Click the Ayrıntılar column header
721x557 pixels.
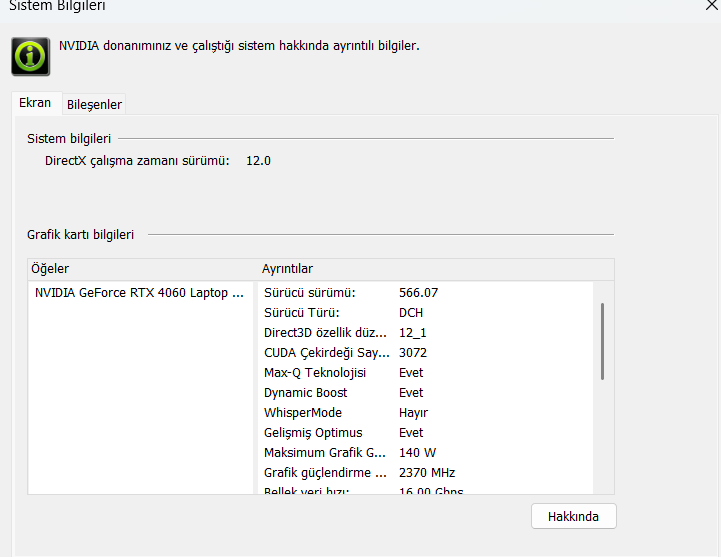tap(287, 269)
